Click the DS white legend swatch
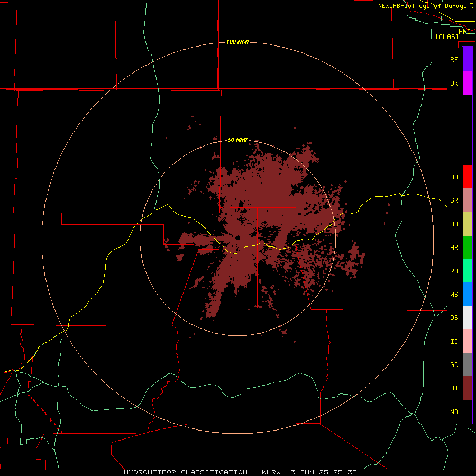The image size is (476, 476). click(x=467, y=317)
